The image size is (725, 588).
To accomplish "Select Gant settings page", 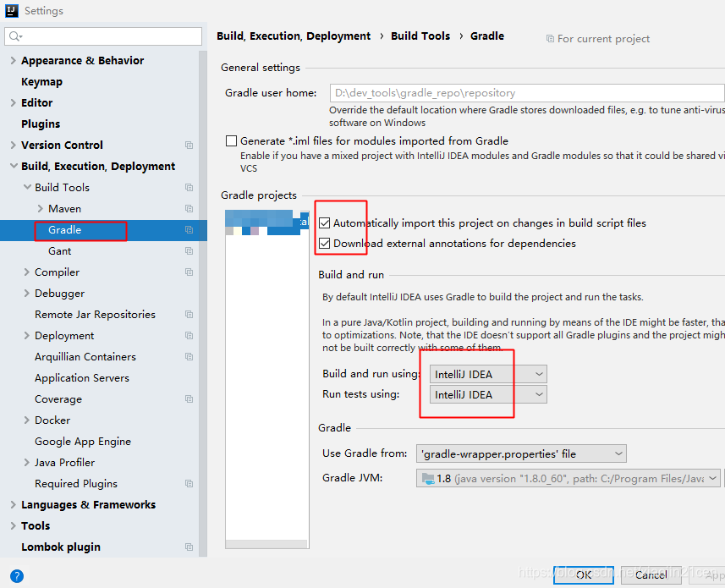I will pyautogui.click(x=60, y=251).
